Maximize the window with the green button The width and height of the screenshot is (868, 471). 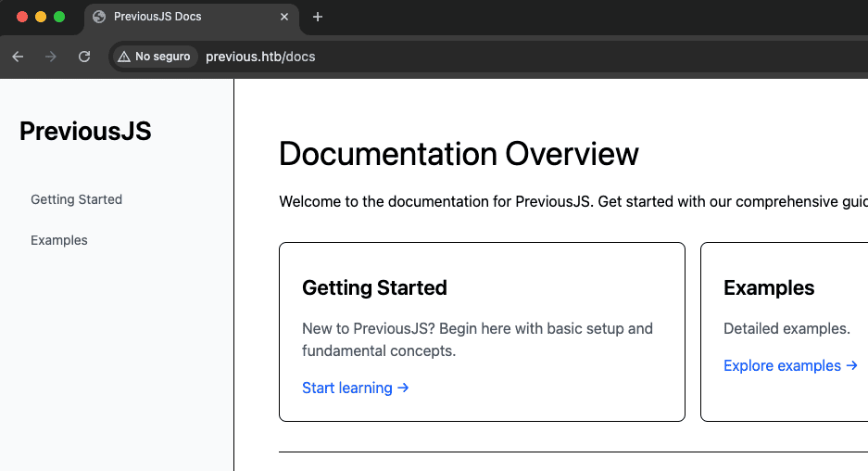[x=59, y=17]
